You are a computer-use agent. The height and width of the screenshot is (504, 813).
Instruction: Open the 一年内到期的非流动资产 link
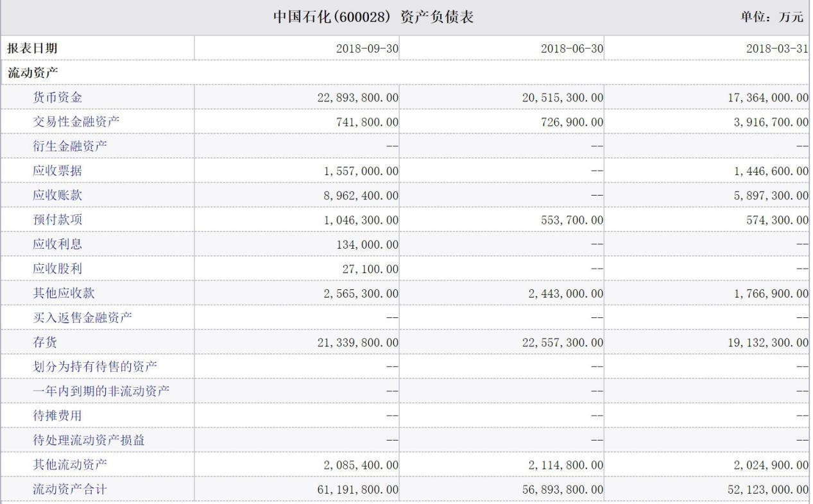pyautogui.click(x=101, y=391)
